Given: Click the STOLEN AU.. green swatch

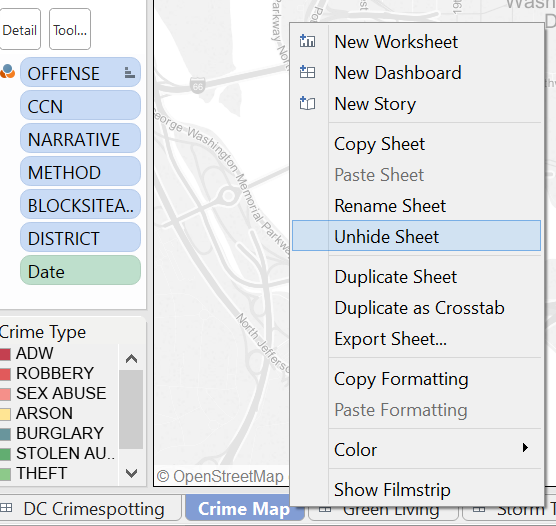Looking at the screenshot, I should (5, 454).
